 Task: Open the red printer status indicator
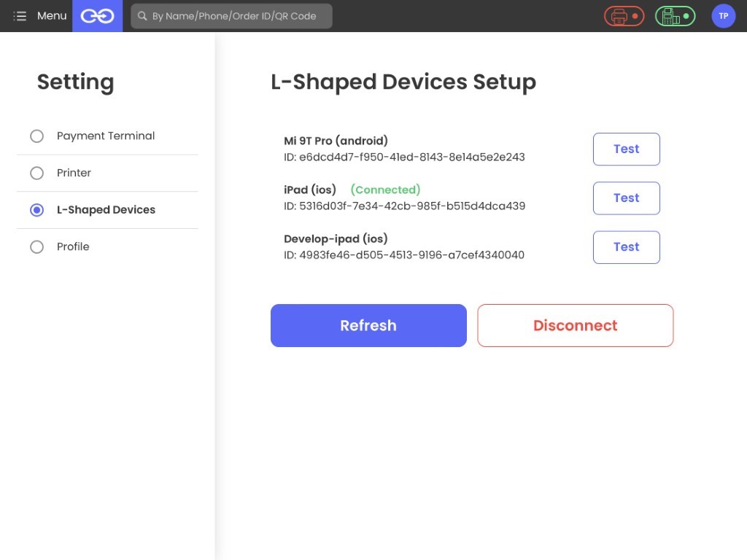tap(624, 16)
